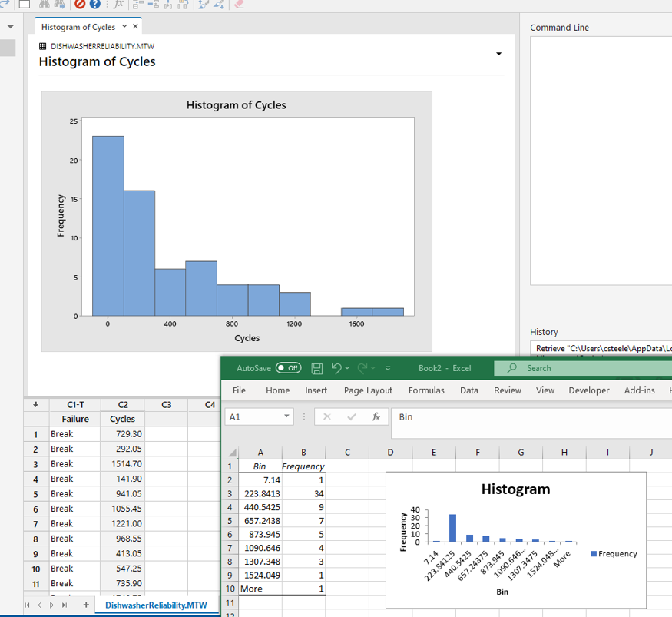
Task: Open the Formulas tab in the Excel ribbon
Action: click(426, 390)
